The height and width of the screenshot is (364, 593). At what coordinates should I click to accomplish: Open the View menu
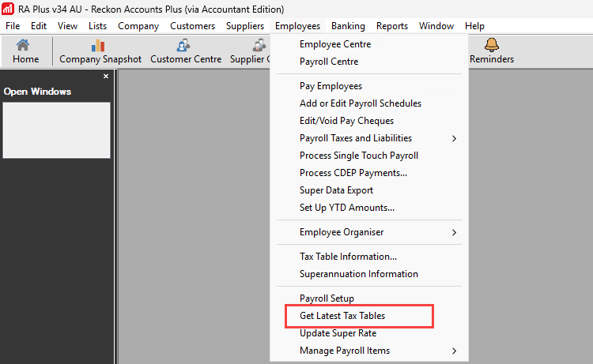click(67, 26)
